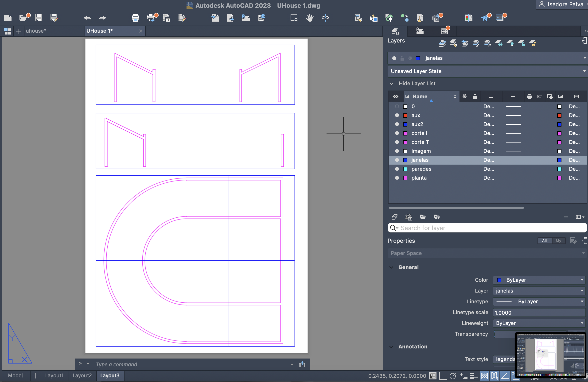588x382 pixels.
Task: Toggle visibility of the paredes layer
Action: 397,169
